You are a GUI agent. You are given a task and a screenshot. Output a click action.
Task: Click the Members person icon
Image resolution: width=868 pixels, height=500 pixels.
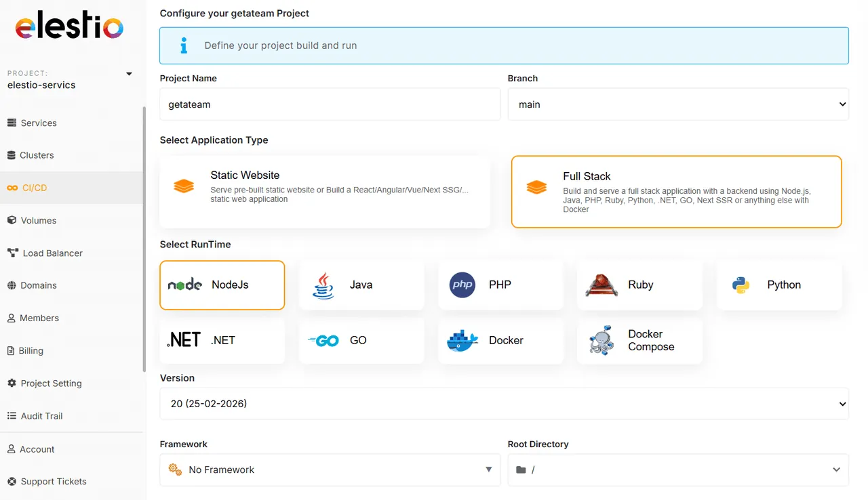coord(11,318)
